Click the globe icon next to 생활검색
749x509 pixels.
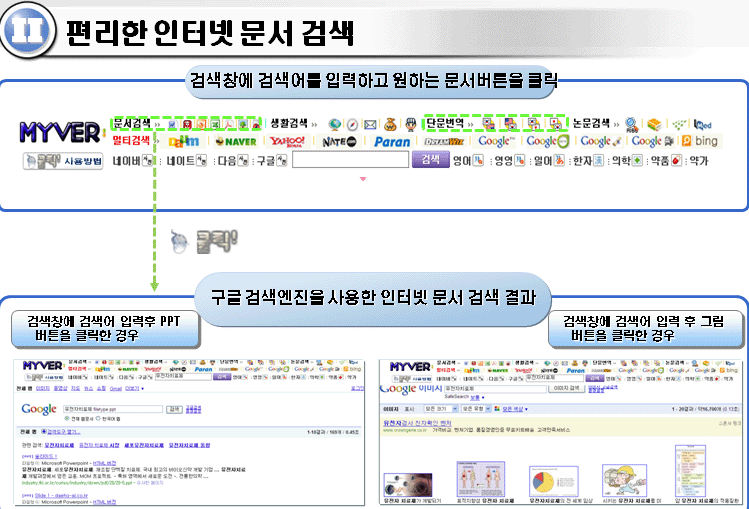click(335, 125)
